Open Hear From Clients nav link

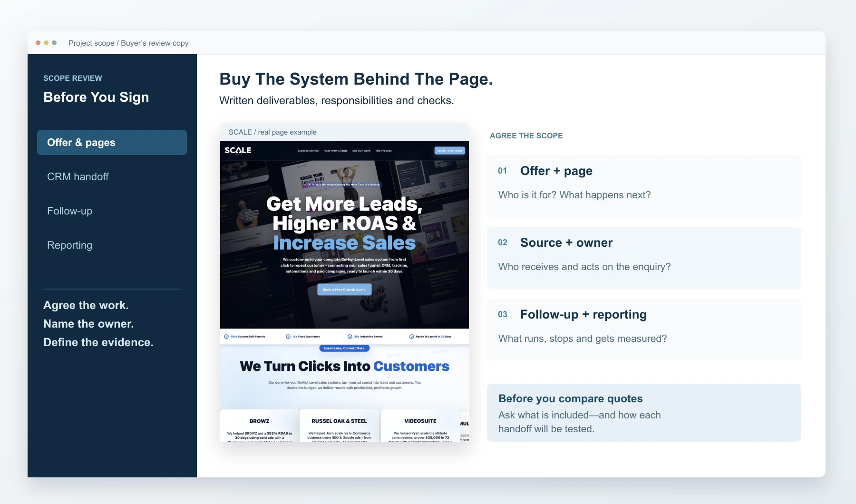pos(335,151)
